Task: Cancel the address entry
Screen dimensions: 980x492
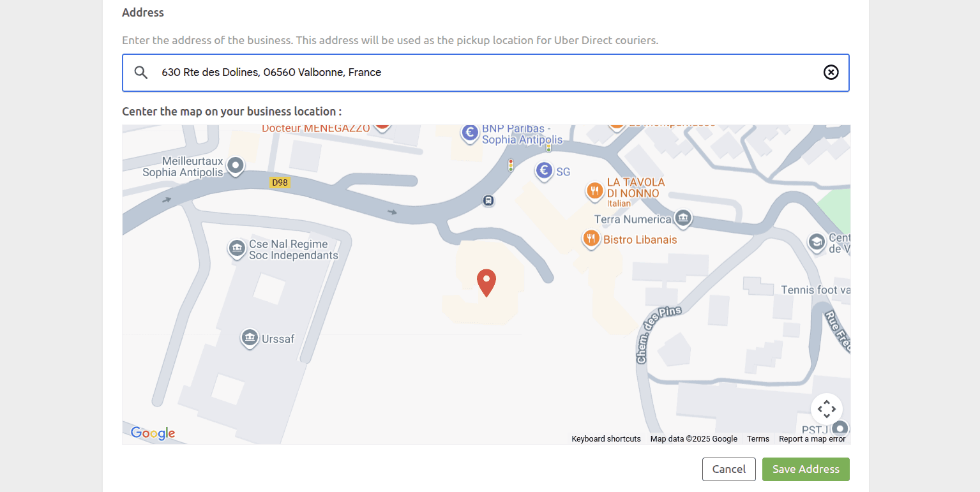Action: point(728,469)
